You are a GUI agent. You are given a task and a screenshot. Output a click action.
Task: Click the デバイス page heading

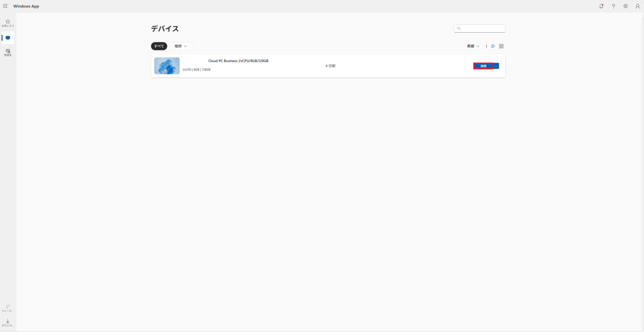[165, 28]
